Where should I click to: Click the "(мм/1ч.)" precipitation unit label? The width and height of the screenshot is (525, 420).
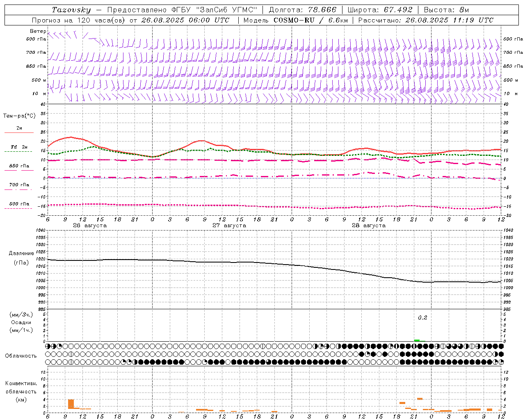pos(21,330)
